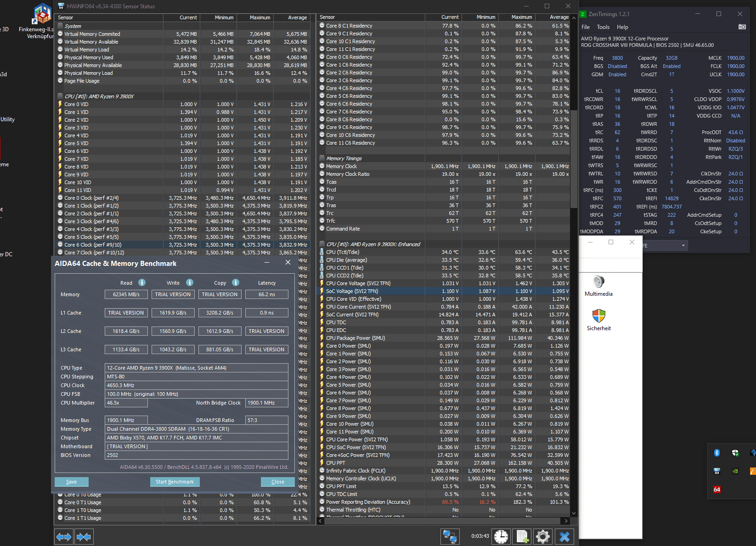
Task: Click North Bridge Clock field value
Action: [267, 403]
